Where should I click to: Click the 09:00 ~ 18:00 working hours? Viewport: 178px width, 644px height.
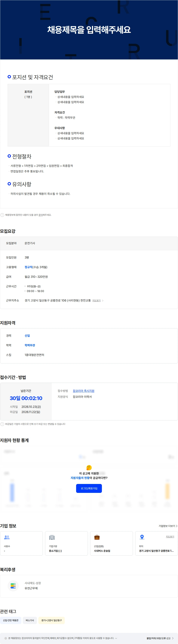35,291
